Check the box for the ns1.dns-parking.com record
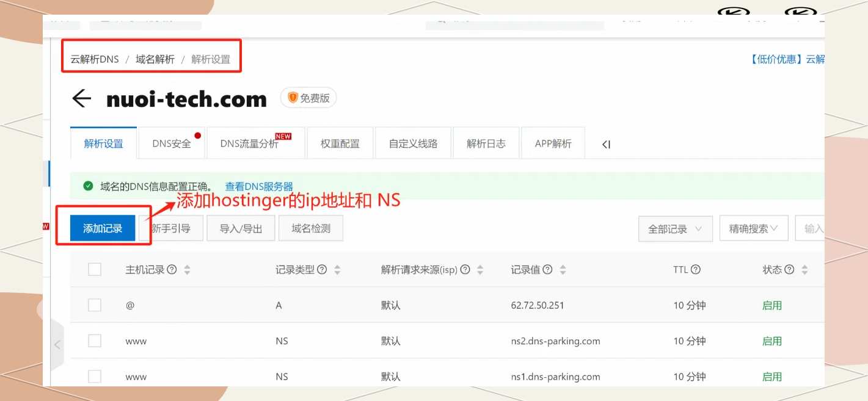This screenshot has height=401, width=868. [x=95, y=377]
